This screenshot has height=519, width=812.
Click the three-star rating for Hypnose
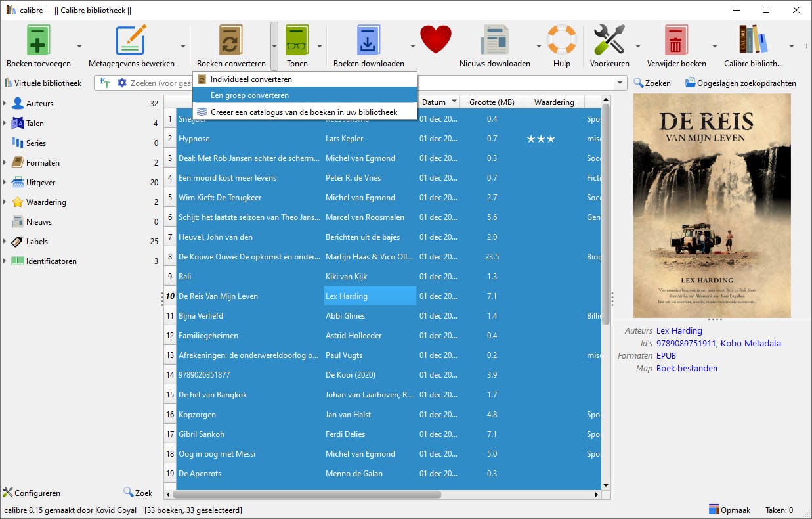[x=541, y=139]
